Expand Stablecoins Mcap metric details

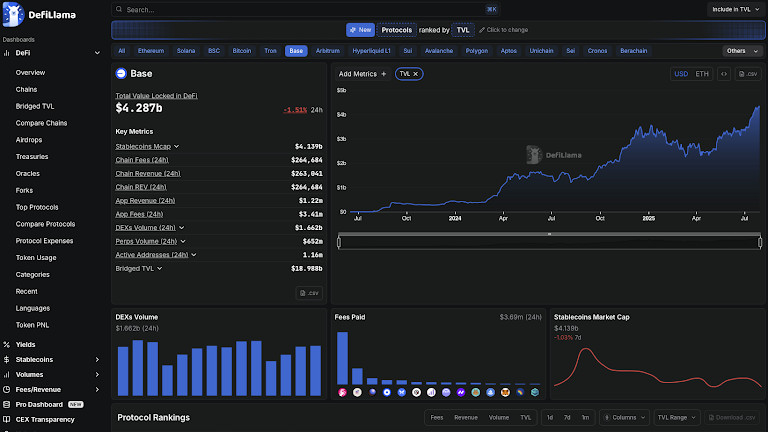coord(176,146)
